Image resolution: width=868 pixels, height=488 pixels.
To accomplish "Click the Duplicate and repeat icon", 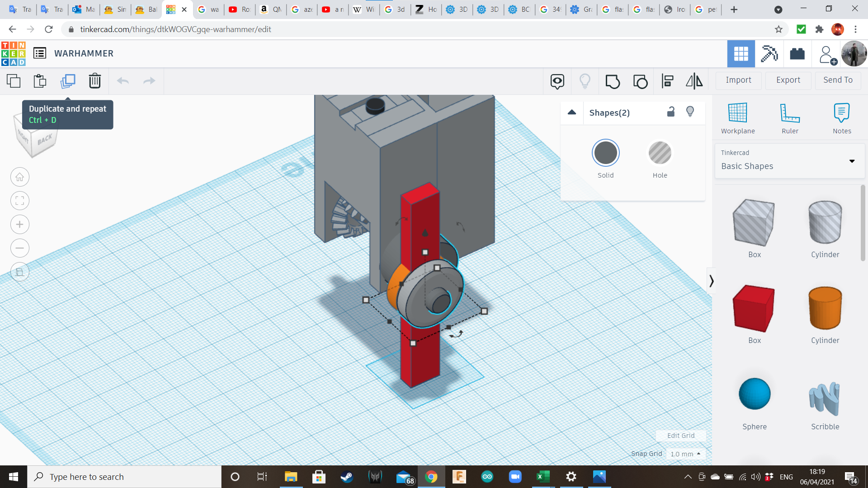I will coord(68,81).
